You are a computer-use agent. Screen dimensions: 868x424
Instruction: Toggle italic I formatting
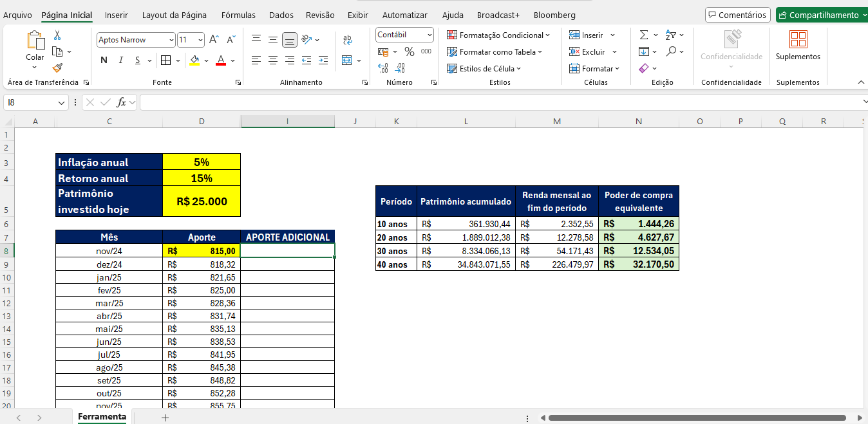tap(120, 60)
